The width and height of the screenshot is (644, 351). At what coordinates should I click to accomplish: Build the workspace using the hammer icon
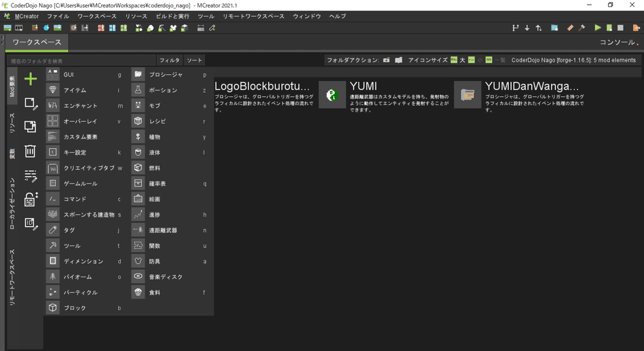tap(582, 27)
